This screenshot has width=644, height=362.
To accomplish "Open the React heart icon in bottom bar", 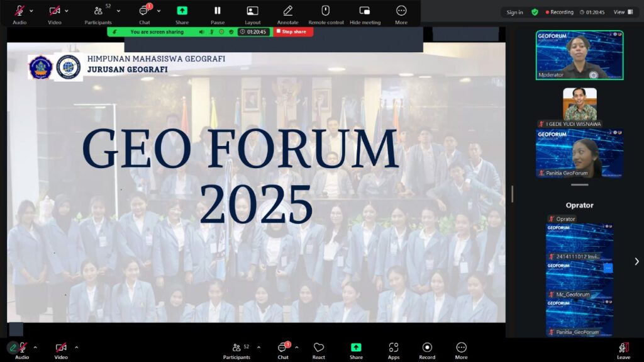I will tap(319, 348).
